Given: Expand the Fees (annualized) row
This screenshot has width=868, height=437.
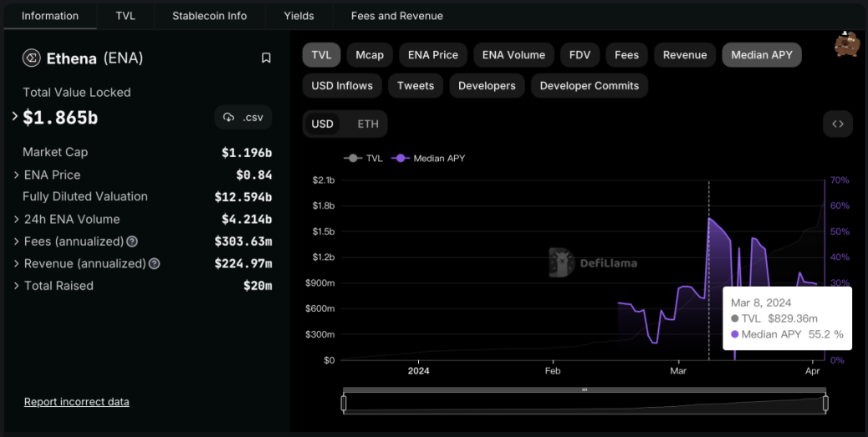Looking at the screenshot, I should click(17, 241).
